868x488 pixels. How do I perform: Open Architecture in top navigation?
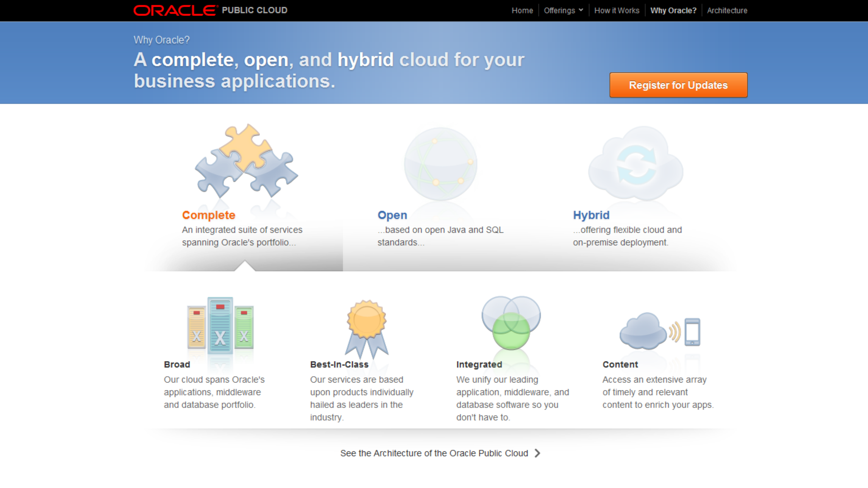click(x=727, y=11)
